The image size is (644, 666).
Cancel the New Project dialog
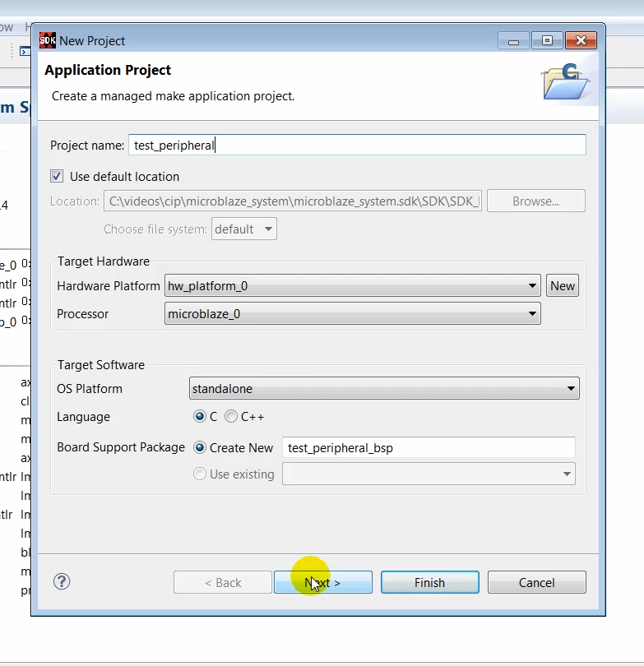(x=537, y=582)
